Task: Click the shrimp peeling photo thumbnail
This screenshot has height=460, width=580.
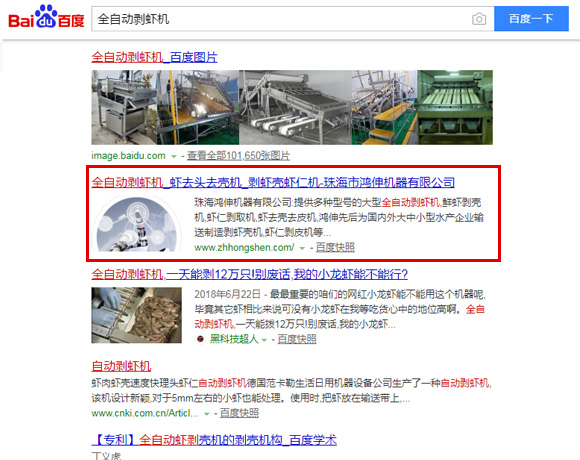Action: click(x=136, y=315)
